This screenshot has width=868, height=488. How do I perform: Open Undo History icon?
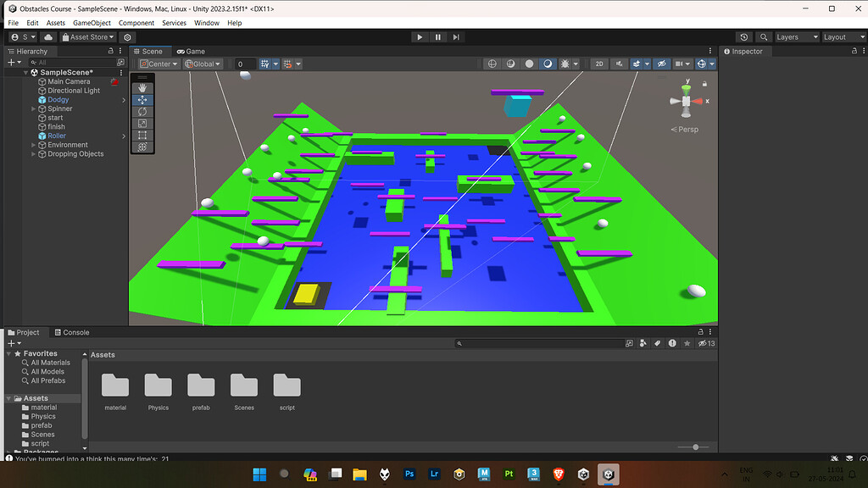tap(744, 37)
